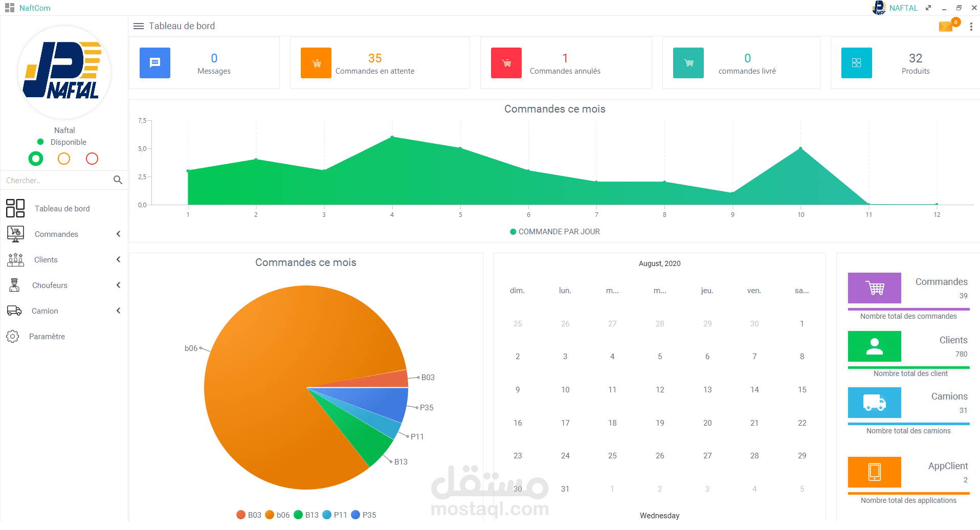The height and width of the screenshot is (530, 980).
Task: Toggle the b06 pie legend entry
Action: [278, 515]
